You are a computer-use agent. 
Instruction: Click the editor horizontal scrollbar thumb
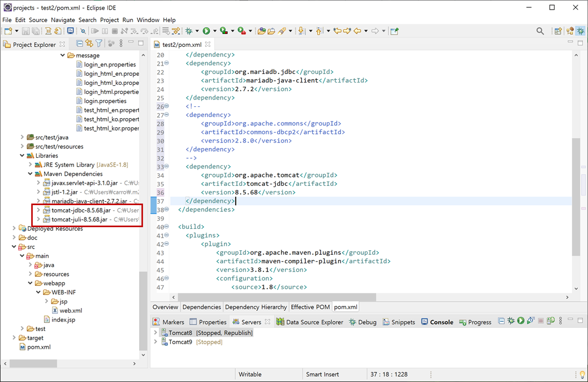tap(276, 297)
